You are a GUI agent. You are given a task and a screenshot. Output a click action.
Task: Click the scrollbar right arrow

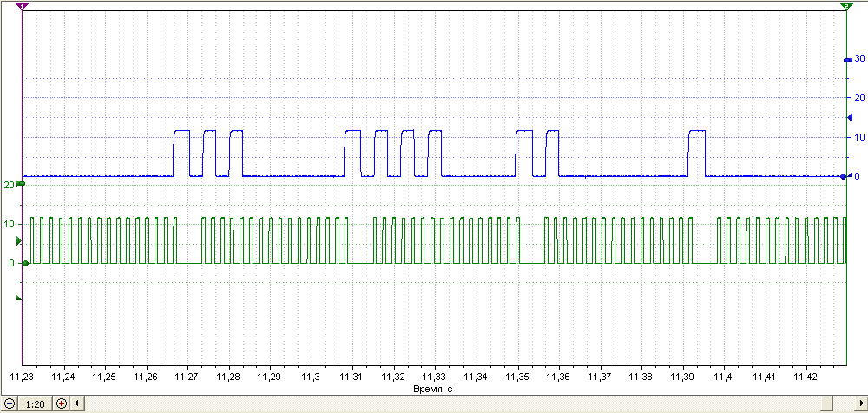click(x=861, y=403)
